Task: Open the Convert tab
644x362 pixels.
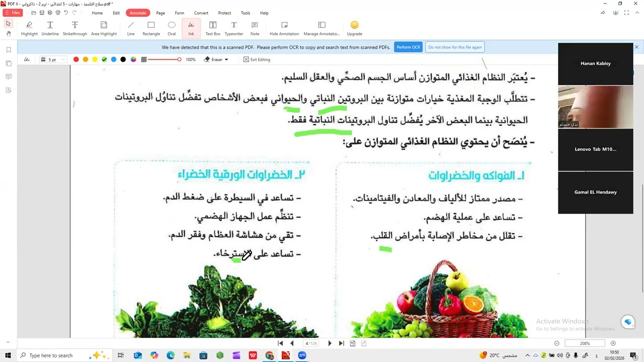Action: coord(201,13)
